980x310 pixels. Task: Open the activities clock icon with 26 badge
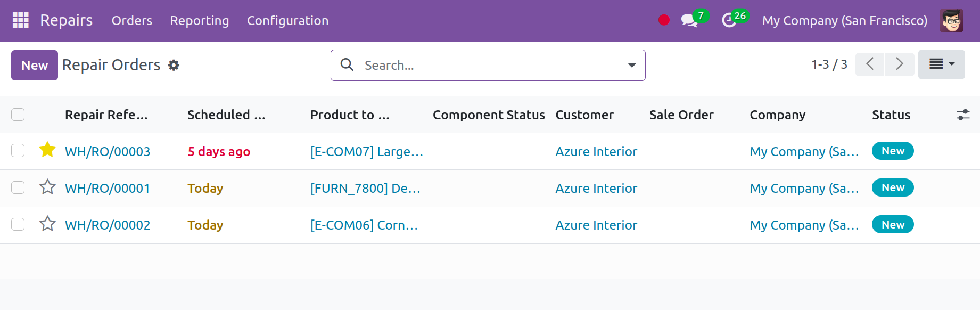tap(729, 20)
